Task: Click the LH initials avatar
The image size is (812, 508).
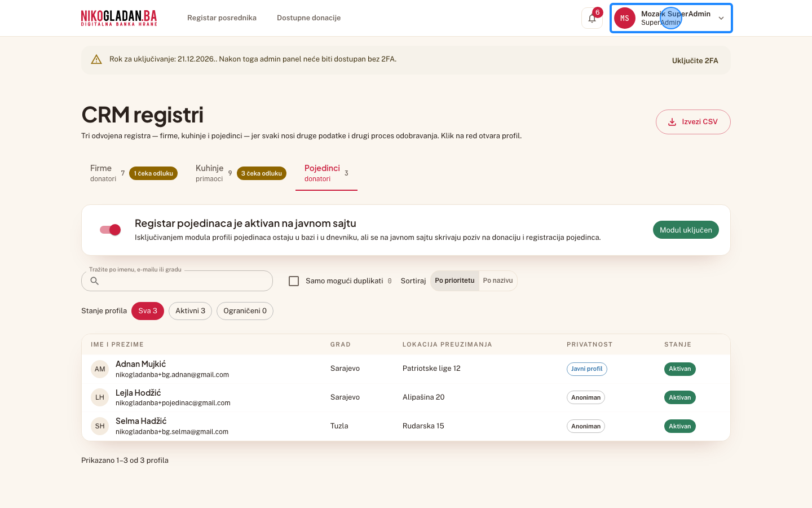Action: pyautogui.click(x=100, y=397)
